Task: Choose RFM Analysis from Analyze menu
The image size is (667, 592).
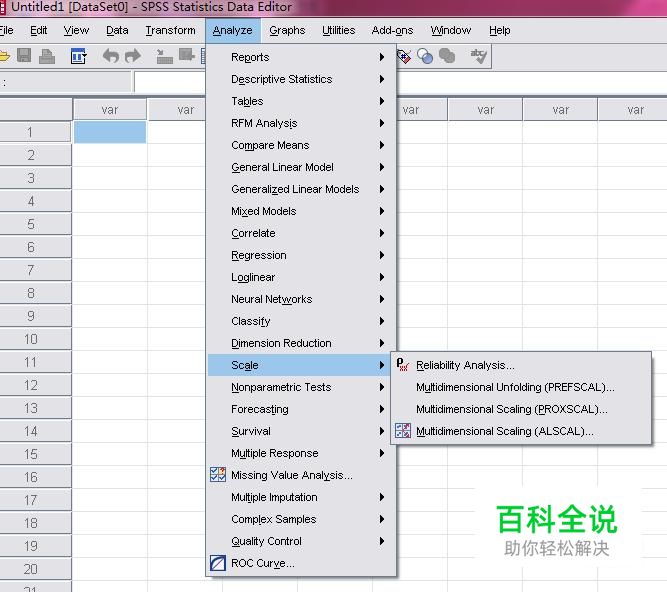Action: coord(300,123)
